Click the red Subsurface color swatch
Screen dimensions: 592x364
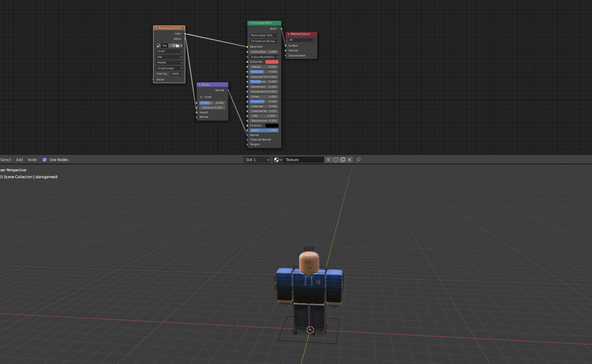click(x=272, y=62)
